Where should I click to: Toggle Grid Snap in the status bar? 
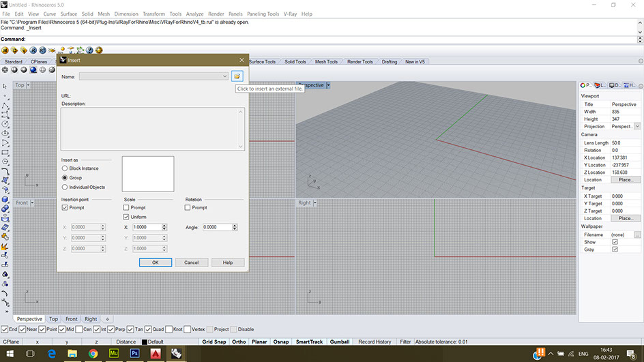(214, 342)
